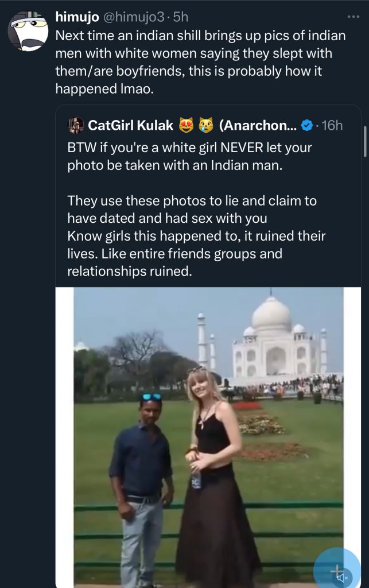The height and width of the screenshot is (588, 369).
Task: Open himujo's tweet text starting 'Next time'
Action: 201,62
